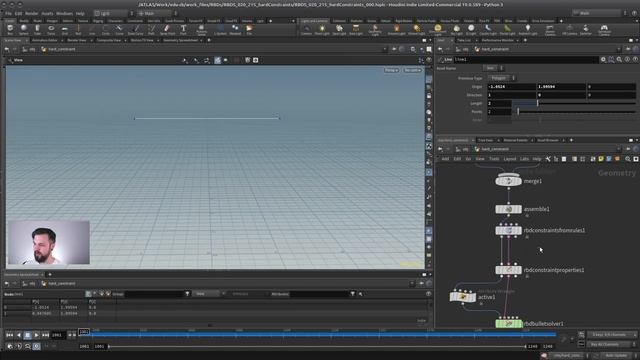Click the spreadsheet Group filter field
The width and height of the screenshot is (640, 360).
click(153, 293)
